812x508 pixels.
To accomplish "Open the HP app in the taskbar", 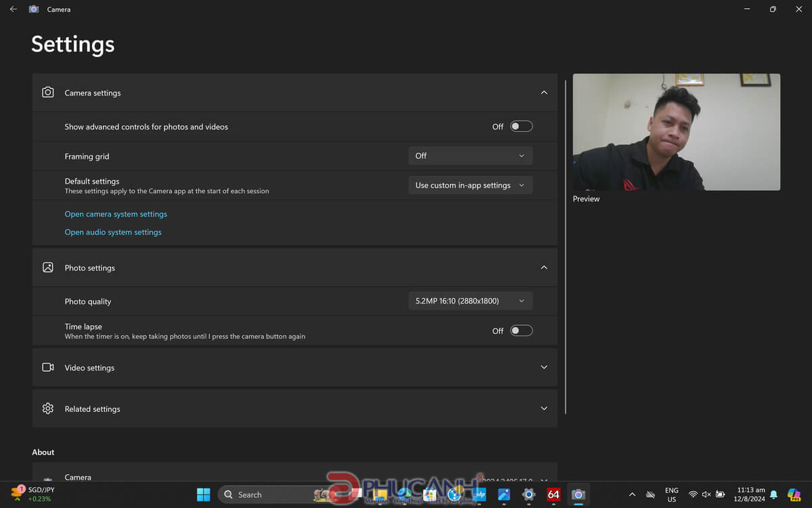I will (x=480, y=494).
